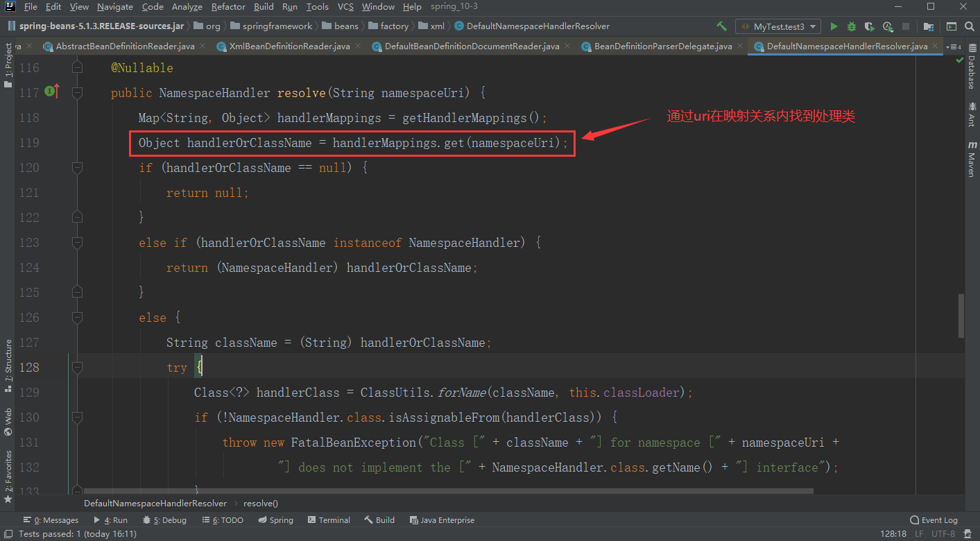
Task: Toggle the Project tool window stripe
Action: point(8,65)
